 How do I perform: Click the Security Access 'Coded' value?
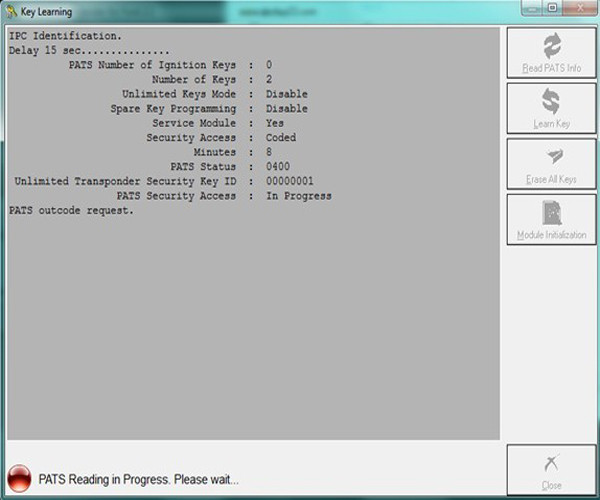281,138
